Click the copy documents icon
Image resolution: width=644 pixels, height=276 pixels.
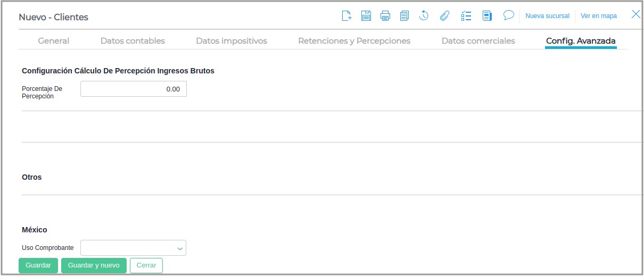(x=404, y=16)
